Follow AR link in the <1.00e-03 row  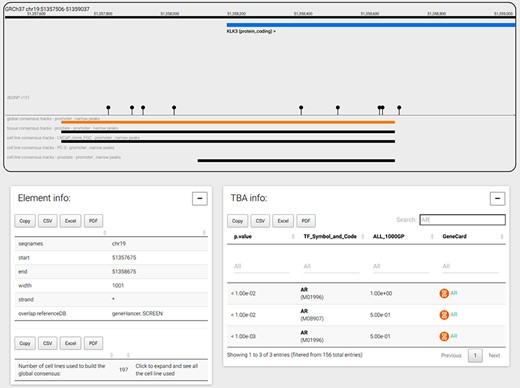click(454, 336)
